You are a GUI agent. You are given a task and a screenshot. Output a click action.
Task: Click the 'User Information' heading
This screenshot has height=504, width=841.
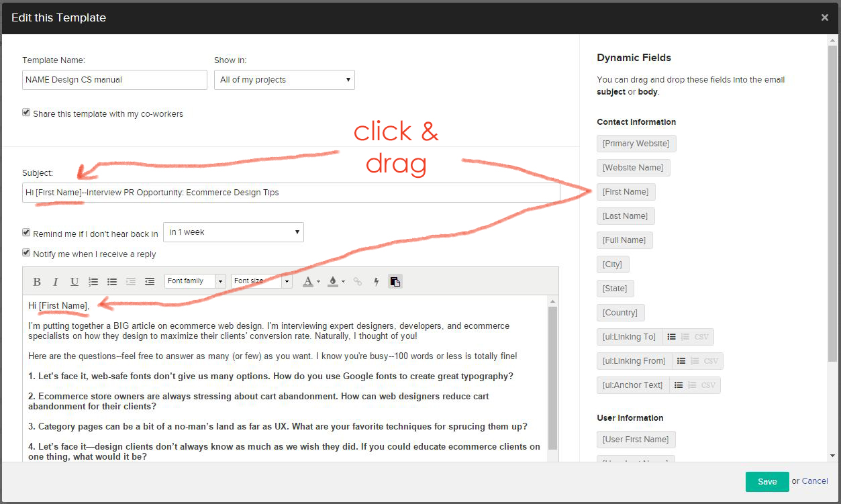[x=630, y=418]
